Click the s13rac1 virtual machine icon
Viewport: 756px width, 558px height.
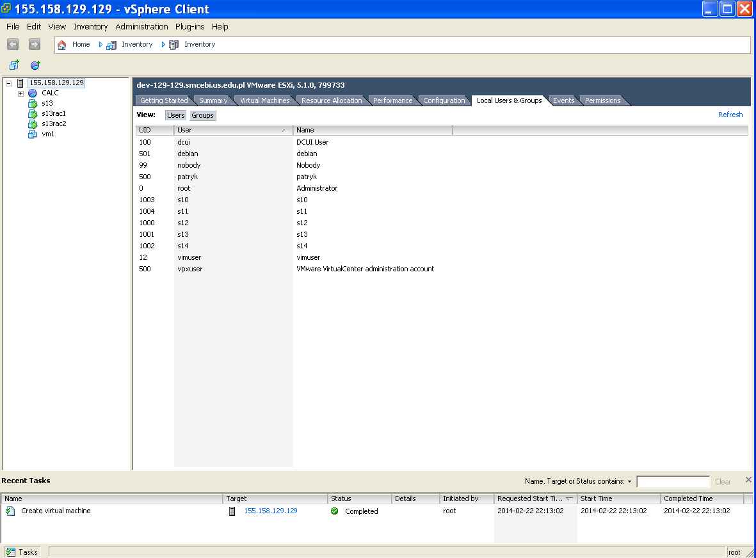click(33, 114)
